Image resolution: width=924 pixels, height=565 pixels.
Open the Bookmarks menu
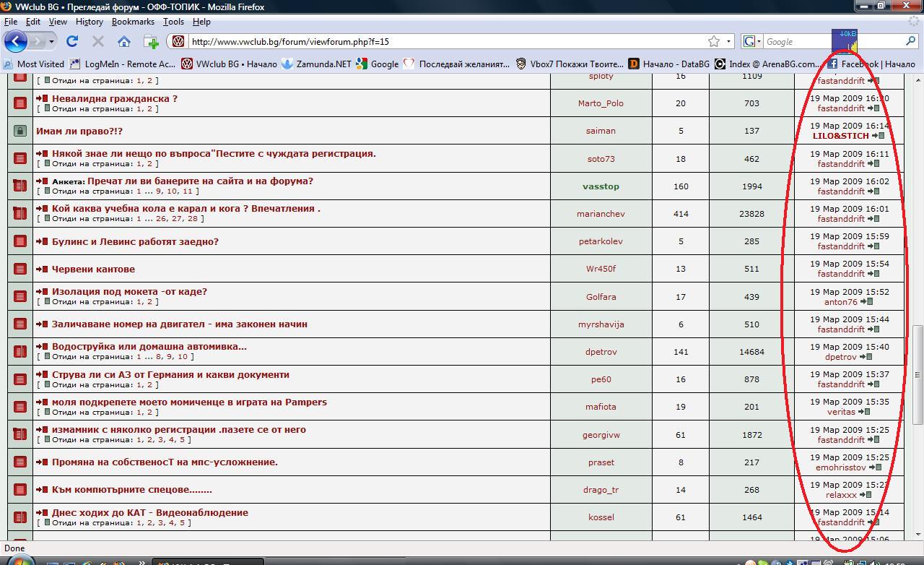133,22
